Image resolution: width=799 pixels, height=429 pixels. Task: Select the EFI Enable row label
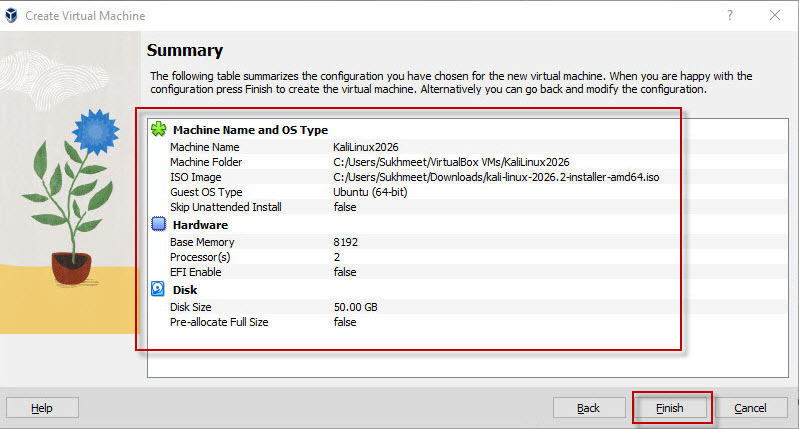[196, 272]
